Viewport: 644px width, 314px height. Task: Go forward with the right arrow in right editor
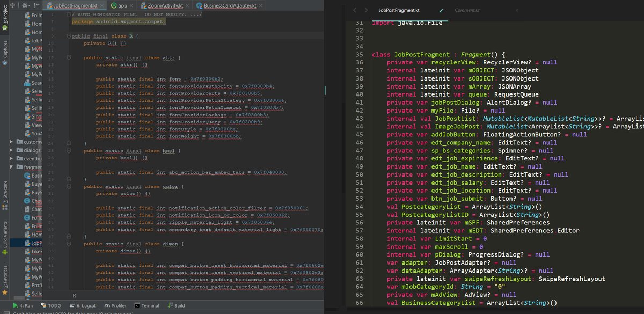coord(366,10)
